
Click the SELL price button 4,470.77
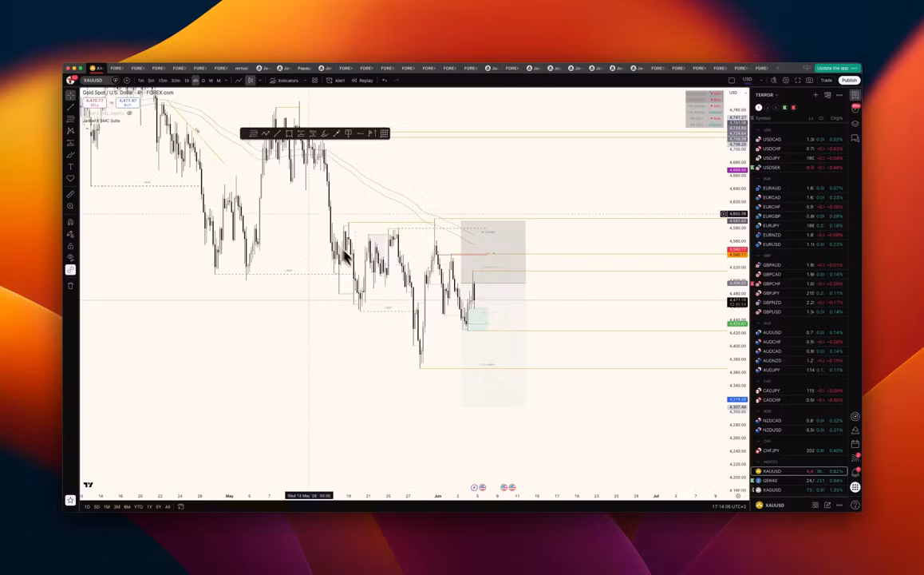tap(94, 102)
